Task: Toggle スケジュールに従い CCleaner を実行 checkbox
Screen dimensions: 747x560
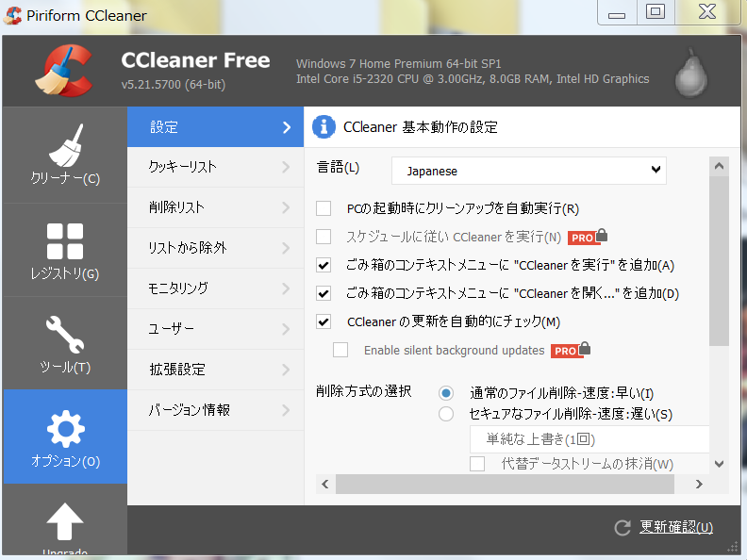Action: pyautogui.click(x=324, y=237)
